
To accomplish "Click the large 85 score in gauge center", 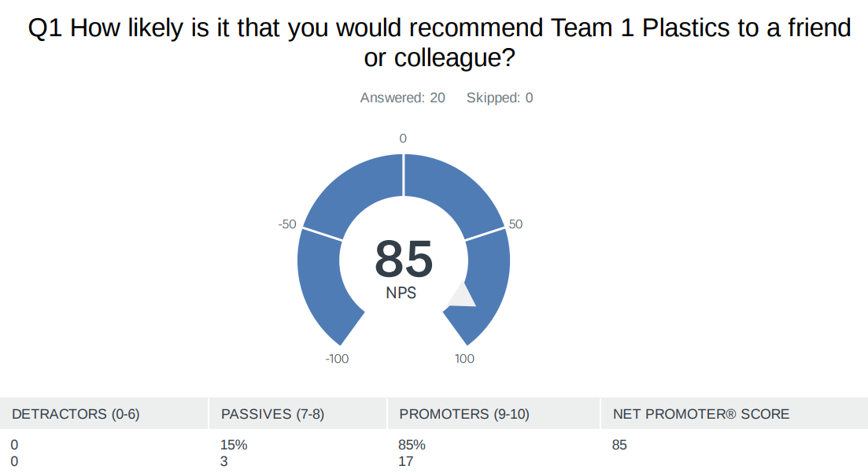I will point(404,259).
